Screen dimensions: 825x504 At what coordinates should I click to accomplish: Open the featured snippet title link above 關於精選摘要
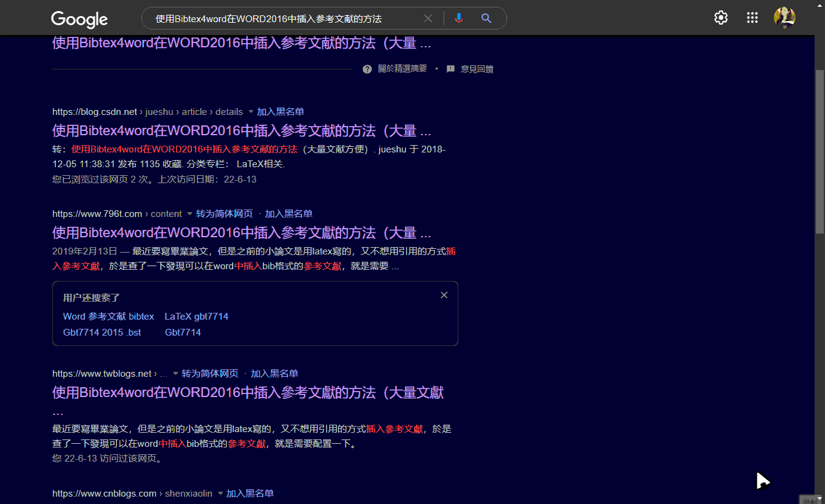(x=241, y=44)
